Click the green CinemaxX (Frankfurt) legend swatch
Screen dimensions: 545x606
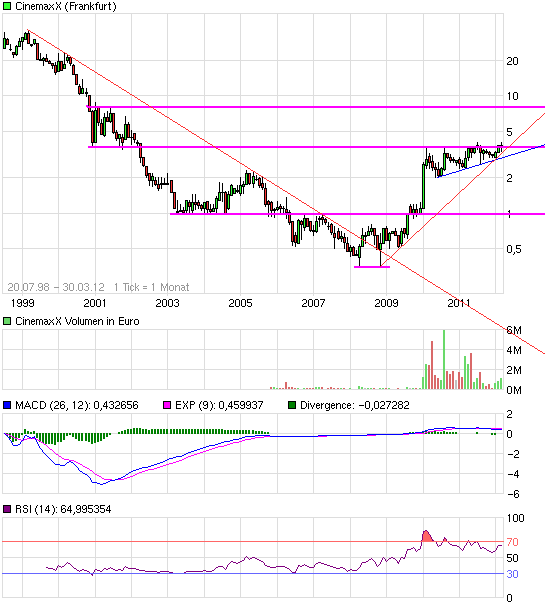pos(7,7)
